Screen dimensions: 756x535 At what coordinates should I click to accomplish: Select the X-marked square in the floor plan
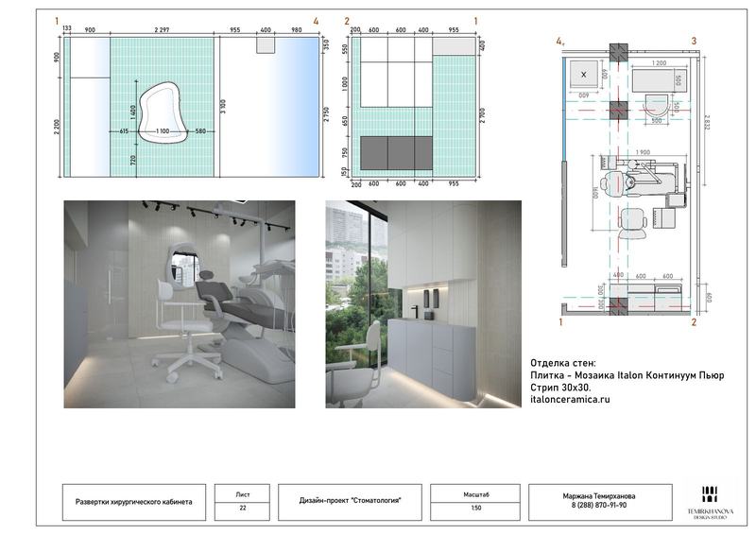584,75
